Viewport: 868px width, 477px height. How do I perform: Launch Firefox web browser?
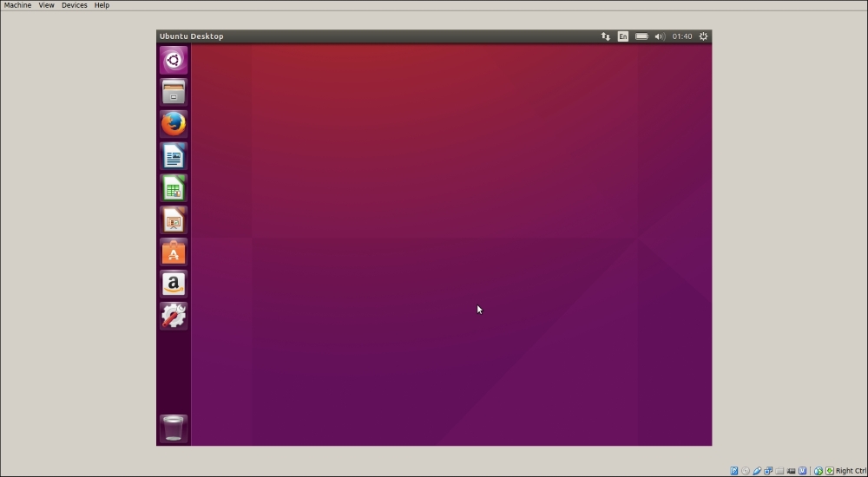click(x=174, y=124)
